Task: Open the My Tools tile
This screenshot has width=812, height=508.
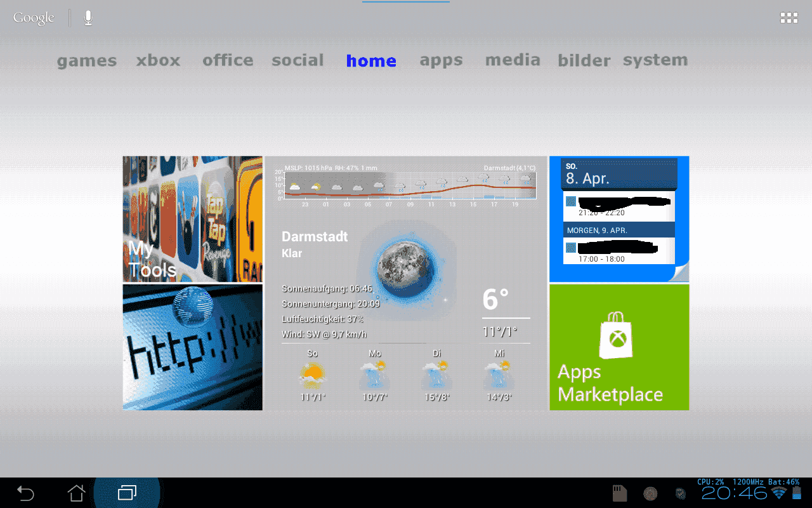Action: (192, 219)
